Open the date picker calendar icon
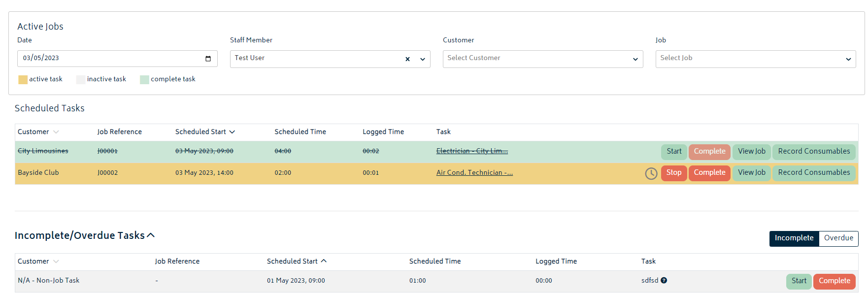Image resolution: width=868 pixels, height=294 pixels. pos(208,59)
